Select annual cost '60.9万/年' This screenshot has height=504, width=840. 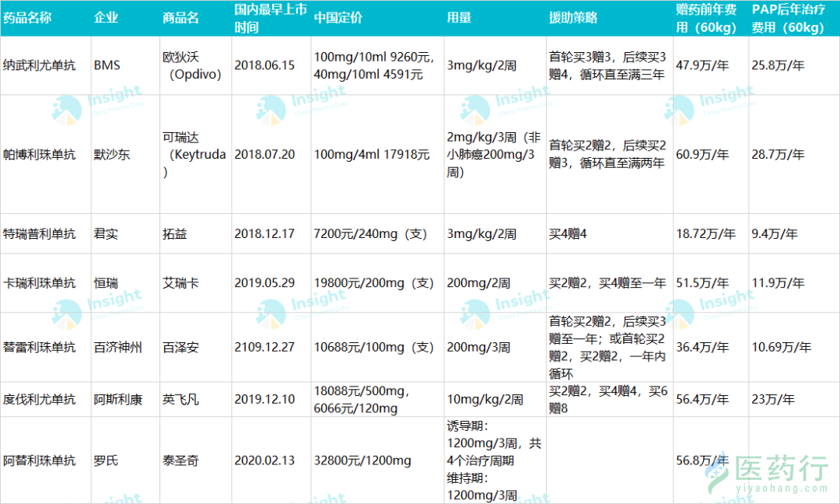[x=702, y=155]
